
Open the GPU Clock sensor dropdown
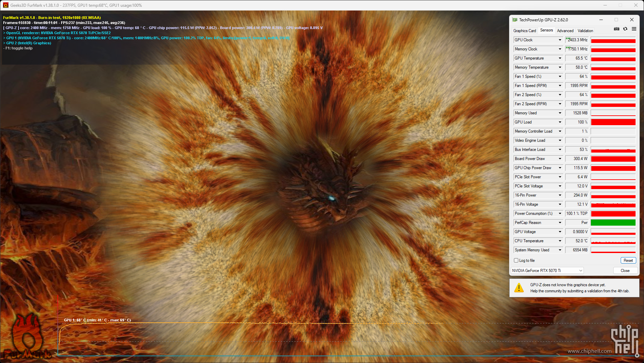coord(560,40)
